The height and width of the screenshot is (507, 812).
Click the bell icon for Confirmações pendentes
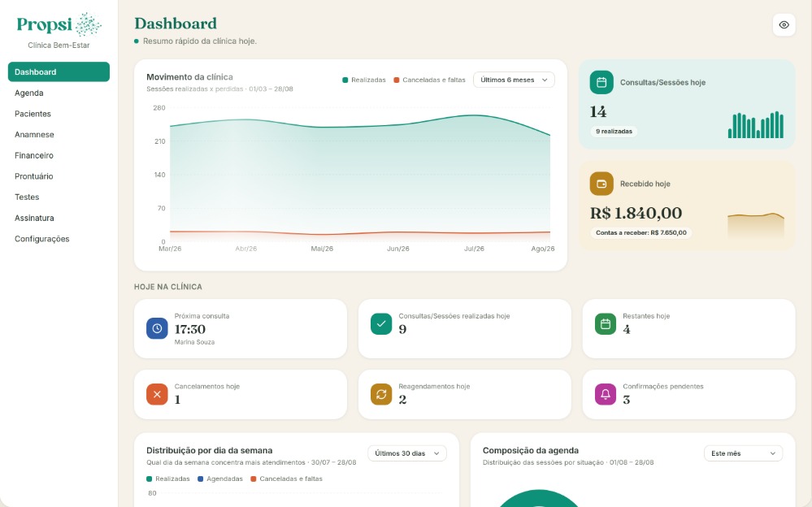(606, 395)
